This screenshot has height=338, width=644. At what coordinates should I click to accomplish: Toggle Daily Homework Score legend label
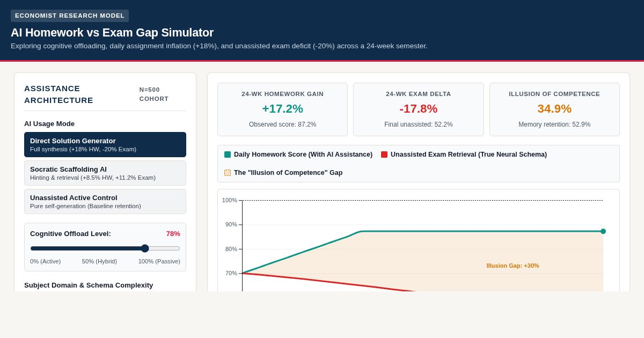303,155
